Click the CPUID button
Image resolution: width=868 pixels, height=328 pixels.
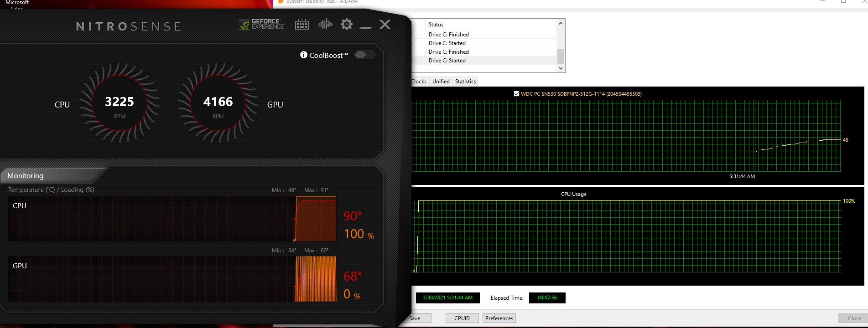click(462, 318)
